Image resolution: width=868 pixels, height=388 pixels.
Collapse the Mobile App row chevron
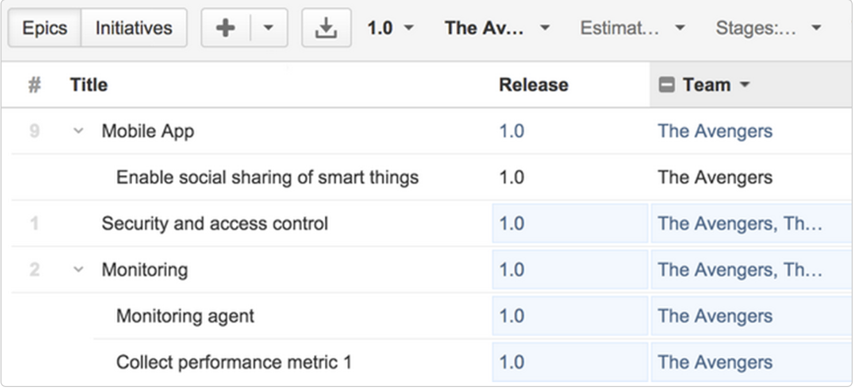78,131
